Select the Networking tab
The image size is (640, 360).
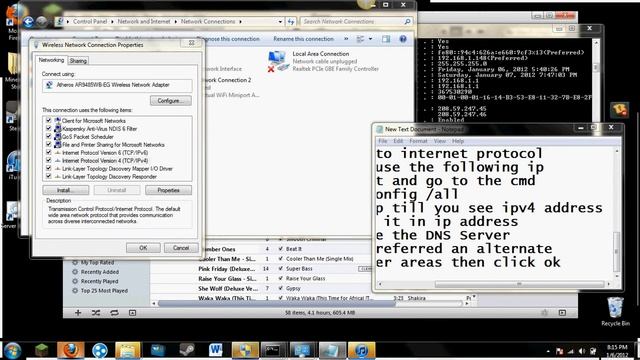(51, 60)
